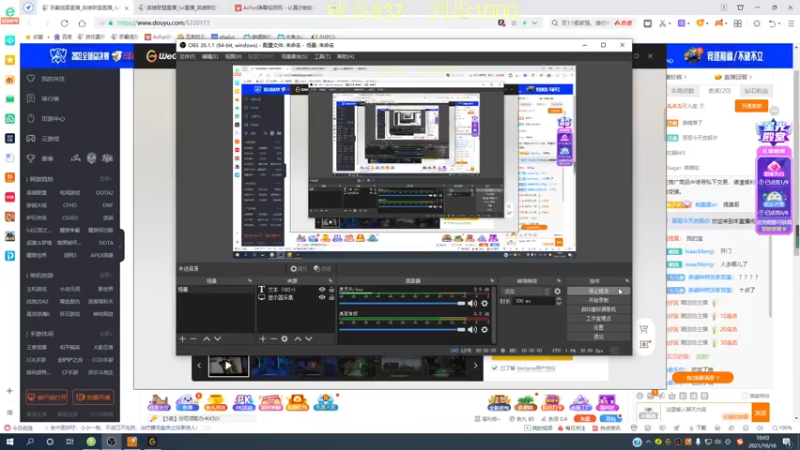Toggle WeGame user agreement checkbox
The width and height of the screenshot is (800, 450).
tap(494, 368)
